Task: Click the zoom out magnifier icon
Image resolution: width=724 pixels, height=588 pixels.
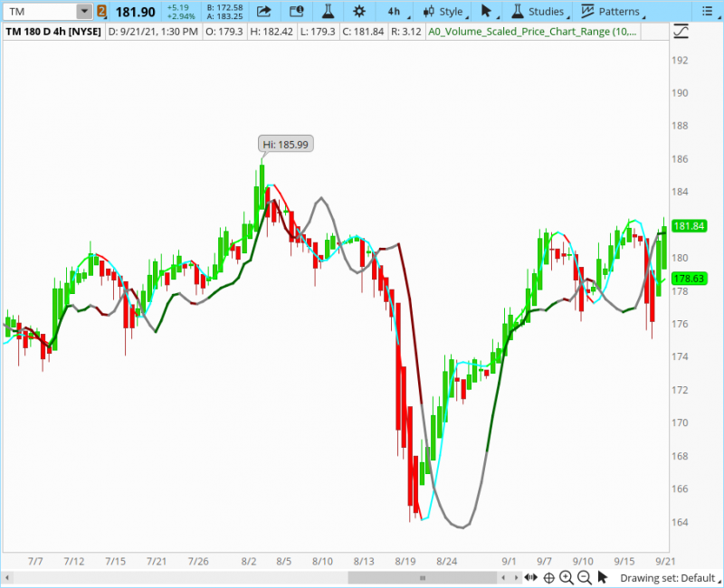Action: (x=584, y=577)
